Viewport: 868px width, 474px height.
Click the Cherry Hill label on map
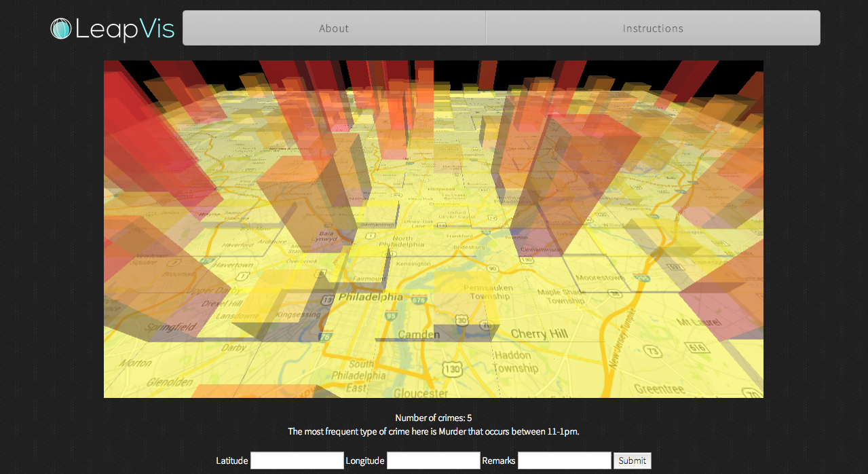point(539,333)
